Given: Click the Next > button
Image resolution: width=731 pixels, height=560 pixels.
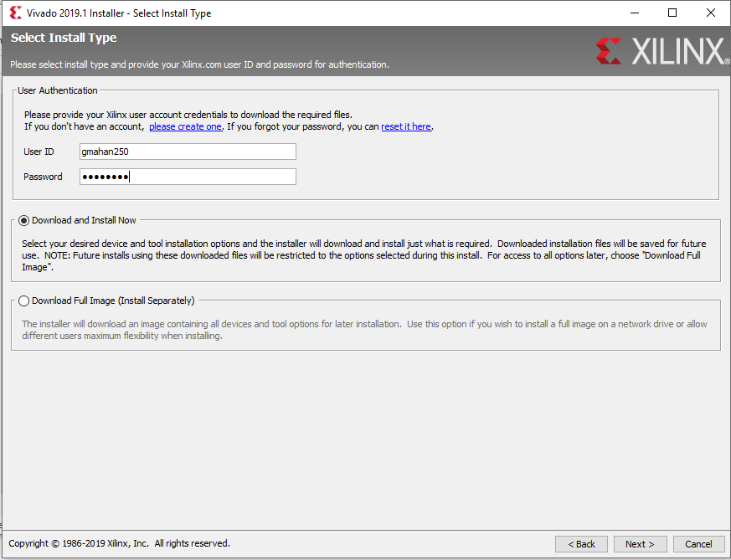Looking at the screenshot, I should pyautogui.click(x=640, y=544).
